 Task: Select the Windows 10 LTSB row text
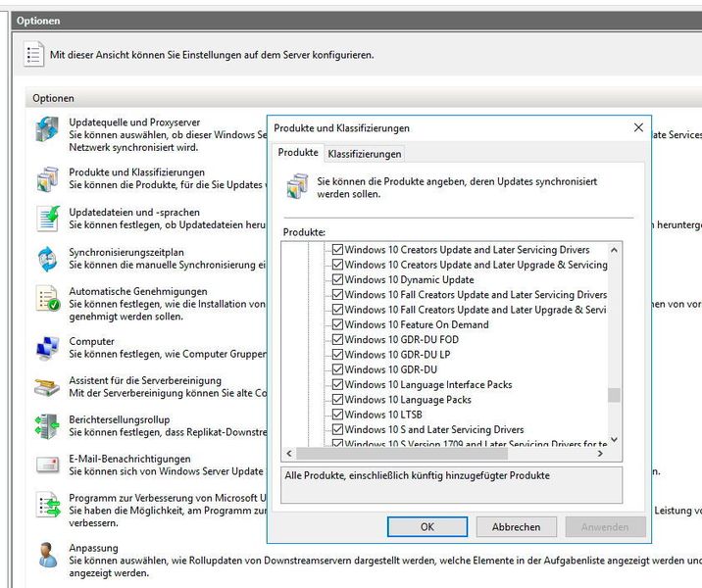[383, 415]
